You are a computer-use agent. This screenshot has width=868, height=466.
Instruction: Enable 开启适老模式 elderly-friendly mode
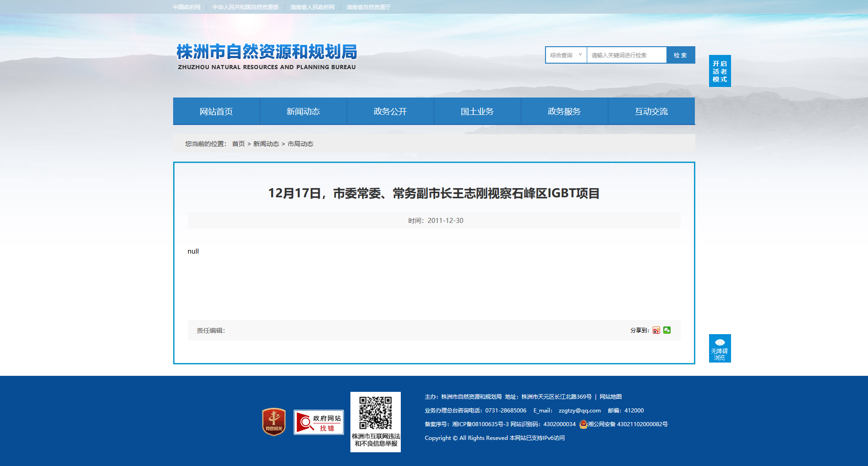[720, 71]
